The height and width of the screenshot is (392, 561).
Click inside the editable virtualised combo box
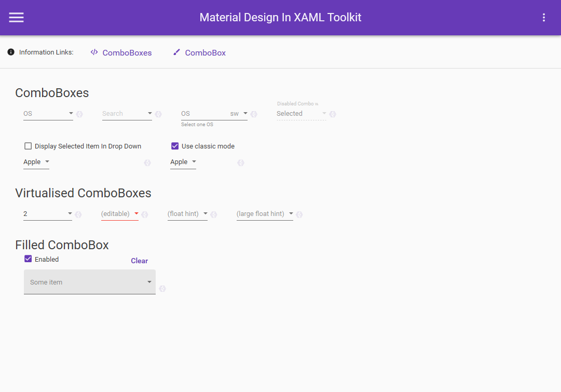tap(117, 213)
